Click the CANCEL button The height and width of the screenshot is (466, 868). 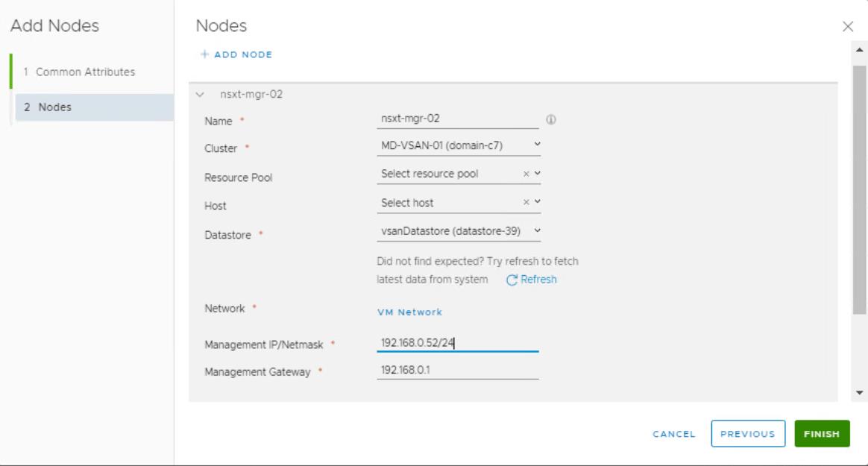[x=673, y=434]
